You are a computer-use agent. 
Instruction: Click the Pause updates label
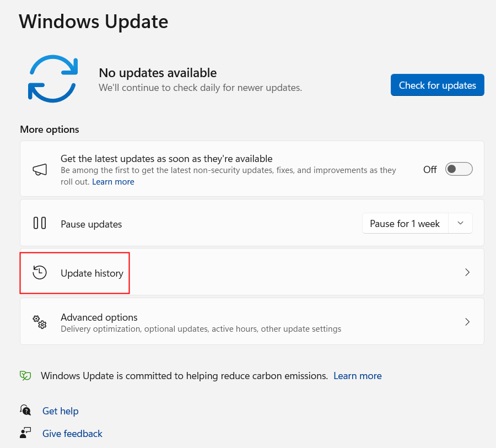tap(91, 224)
